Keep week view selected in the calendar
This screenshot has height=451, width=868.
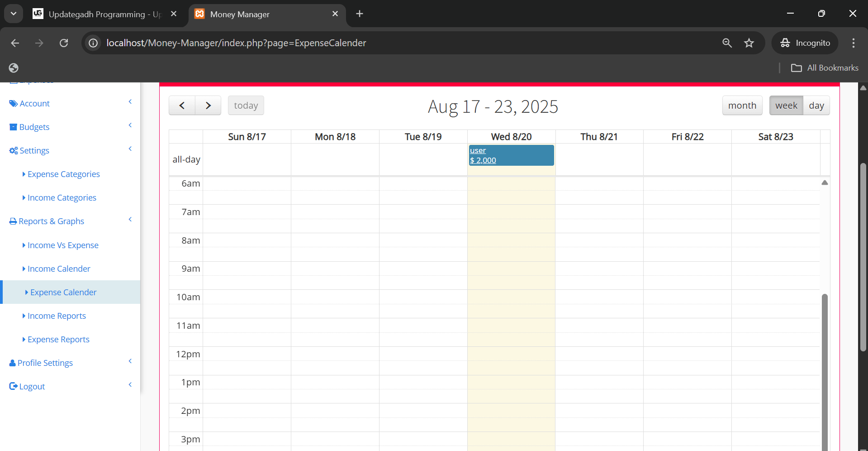pos(786,105)
